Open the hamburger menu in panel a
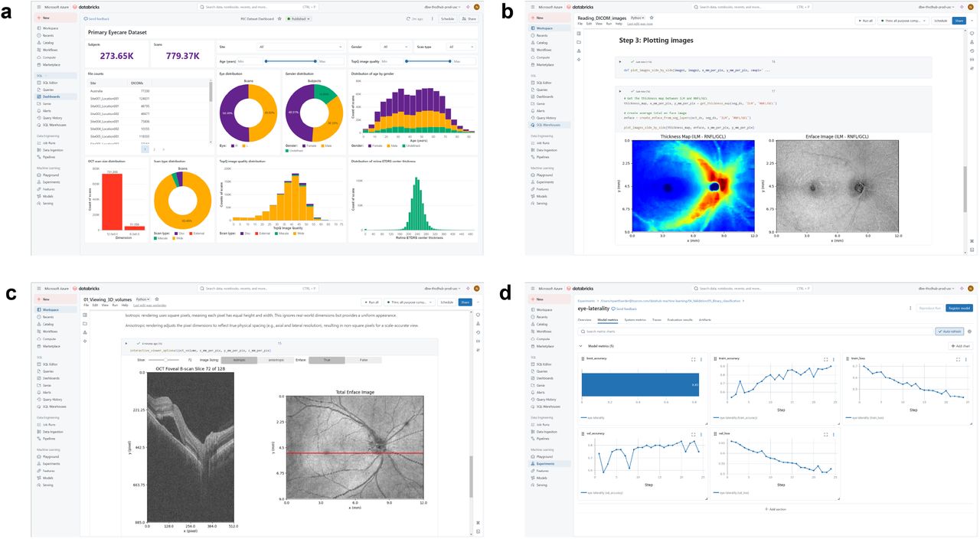 pyautogui.click(x=38, y=7)
